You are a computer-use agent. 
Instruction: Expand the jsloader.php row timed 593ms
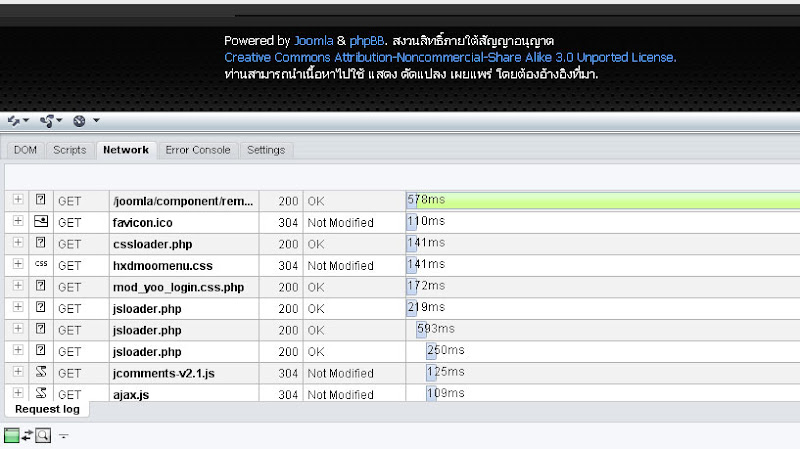[18, 329]
